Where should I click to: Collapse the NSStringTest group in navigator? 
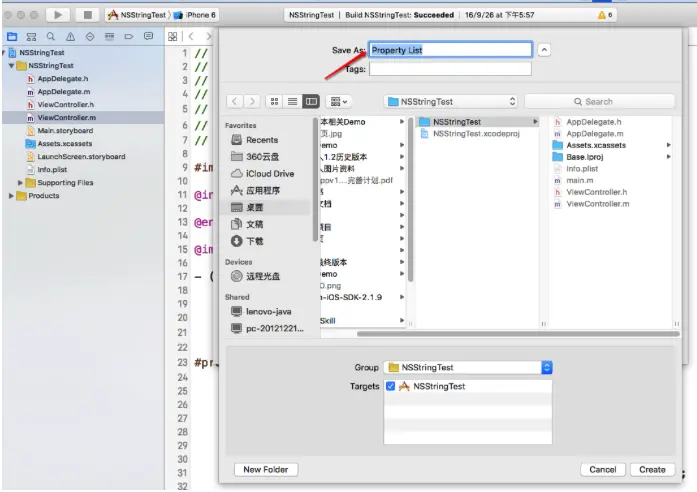pyautogui.click(x=12, y=65)
